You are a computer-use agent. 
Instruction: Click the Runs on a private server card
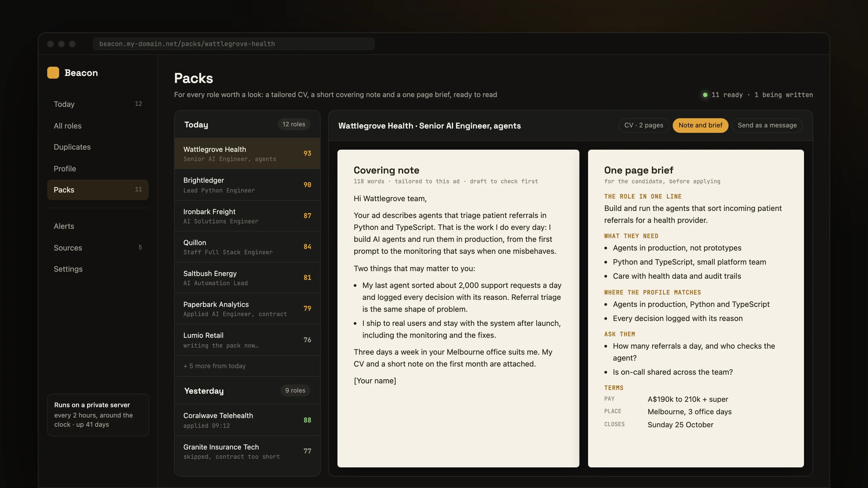(x=98, y=415)
